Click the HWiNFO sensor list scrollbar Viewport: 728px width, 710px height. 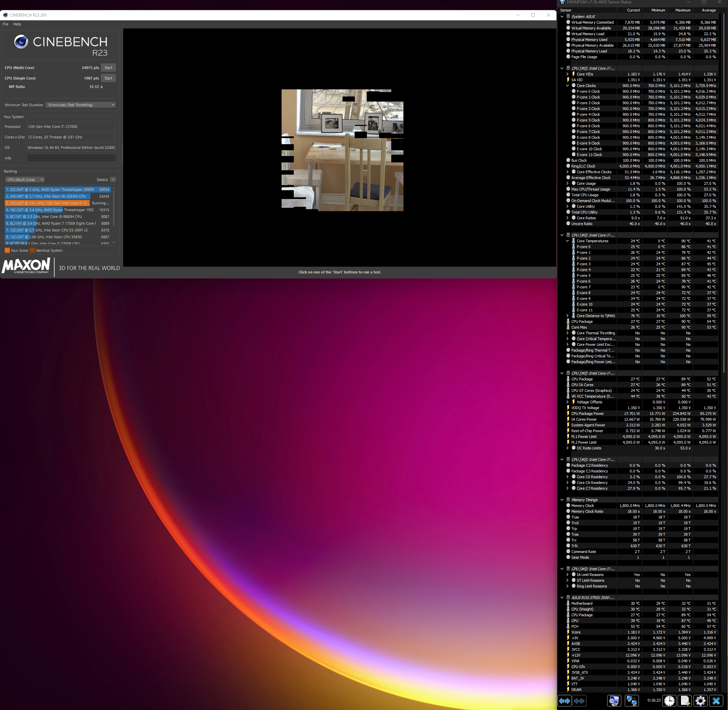[724, 194]
